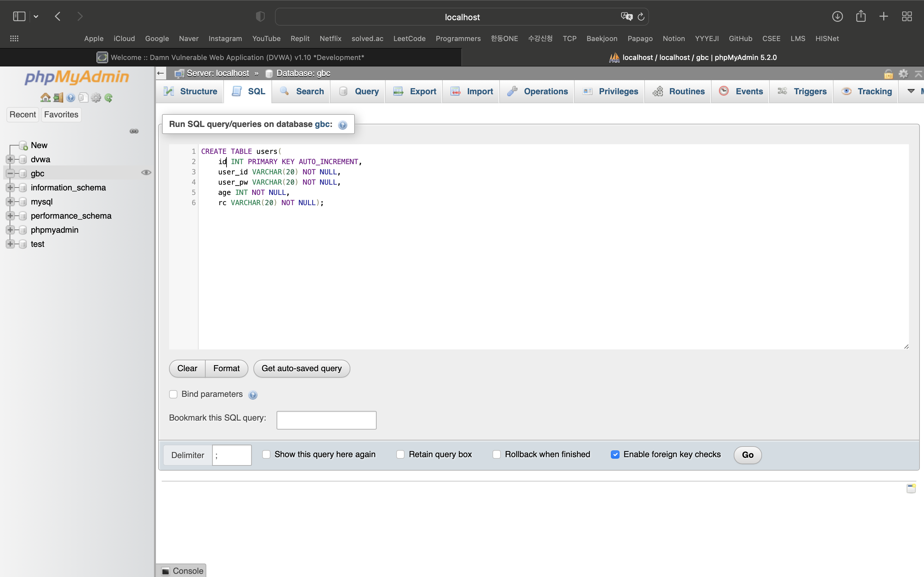Click the SQL query help icon

pyautogui.click(x=343, y=125)
